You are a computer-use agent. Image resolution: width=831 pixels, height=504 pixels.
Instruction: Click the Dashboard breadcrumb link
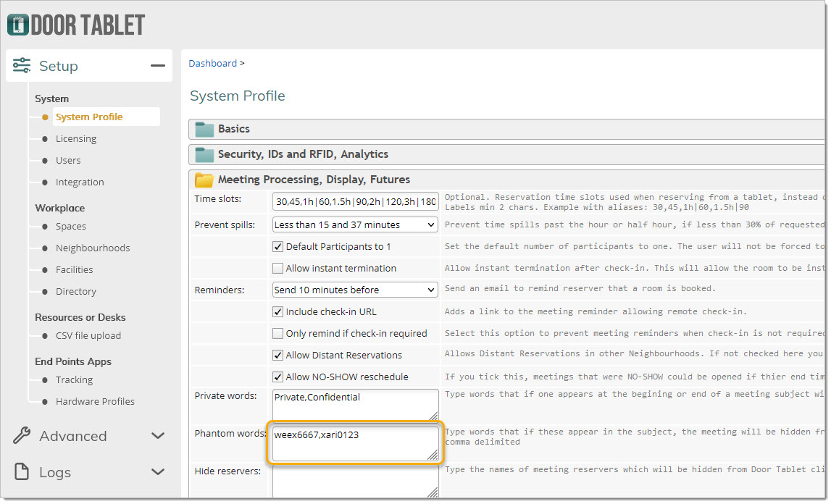pyautogui.click(x=212, y=64)
